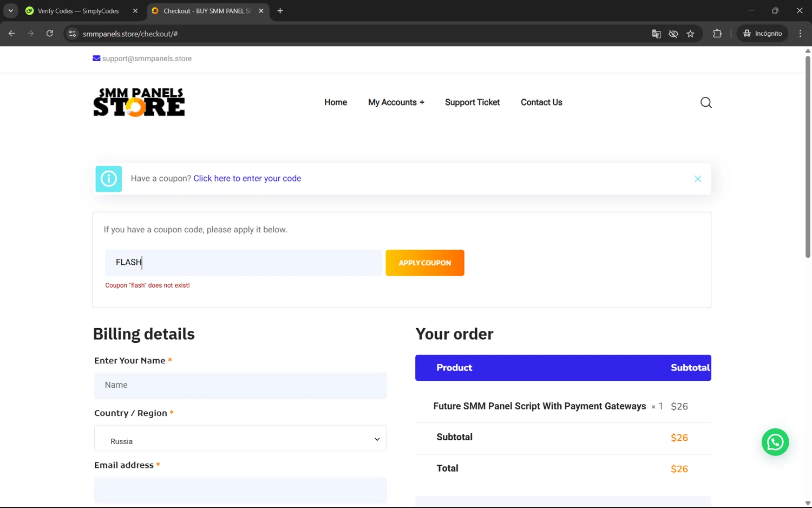Open the tab search dropdown arrow

[10, 11]
